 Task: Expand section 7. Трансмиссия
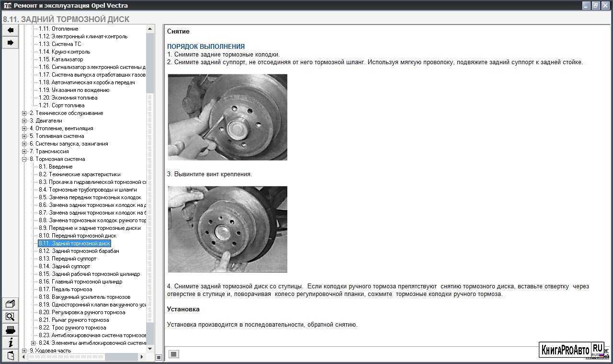[24, 151]
